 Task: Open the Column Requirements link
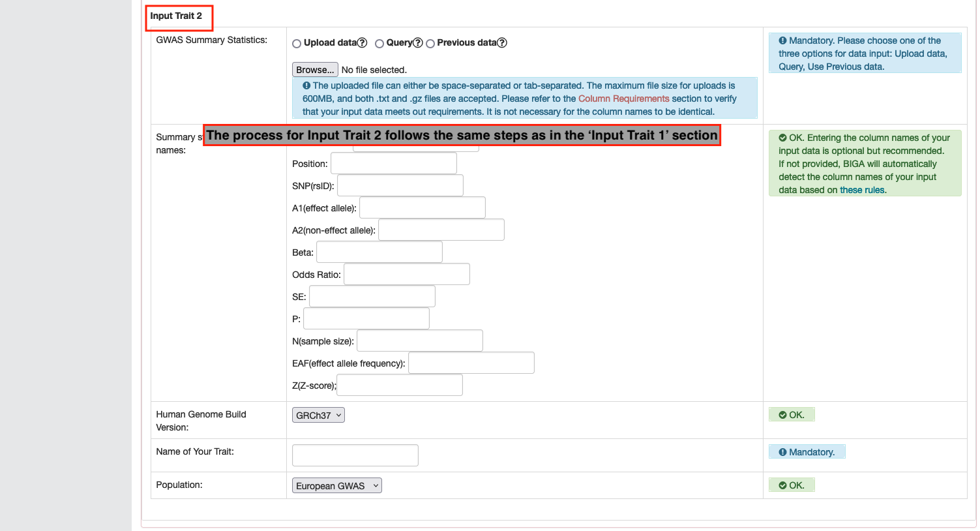point(623,99)
